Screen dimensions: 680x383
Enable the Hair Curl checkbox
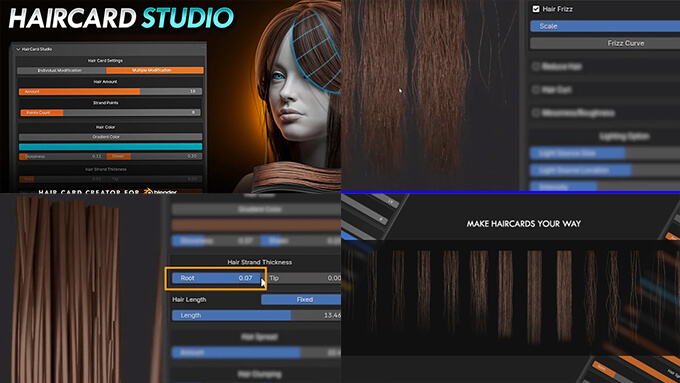click(536, 89)
